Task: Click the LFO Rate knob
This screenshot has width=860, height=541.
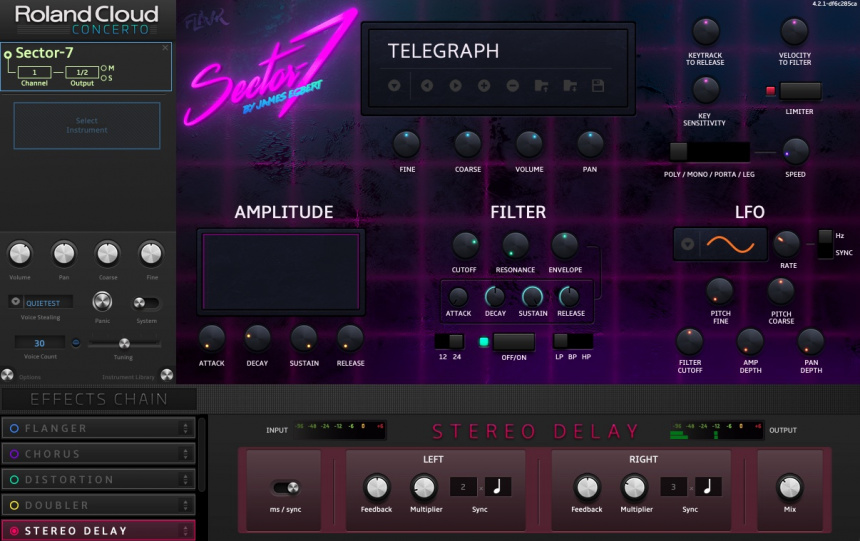Action: point(787,244)
